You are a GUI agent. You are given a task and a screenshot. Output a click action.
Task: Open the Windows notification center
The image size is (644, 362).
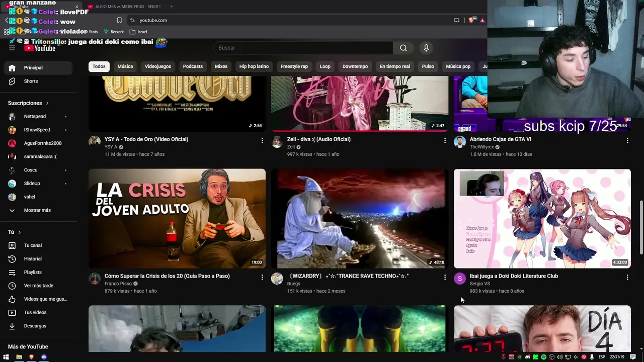[x=633, y=357]
